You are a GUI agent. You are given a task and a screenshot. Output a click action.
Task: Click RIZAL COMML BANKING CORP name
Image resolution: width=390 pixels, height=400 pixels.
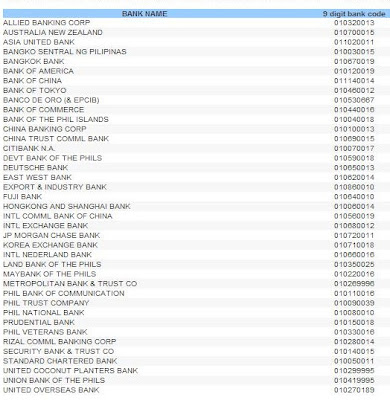[x=59, y=342]
